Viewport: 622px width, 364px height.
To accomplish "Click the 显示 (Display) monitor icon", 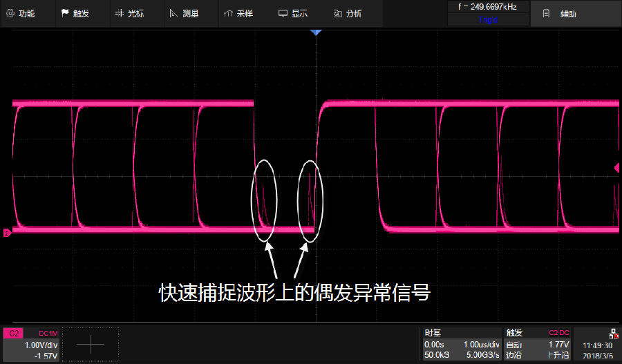I will coord(282,14).
